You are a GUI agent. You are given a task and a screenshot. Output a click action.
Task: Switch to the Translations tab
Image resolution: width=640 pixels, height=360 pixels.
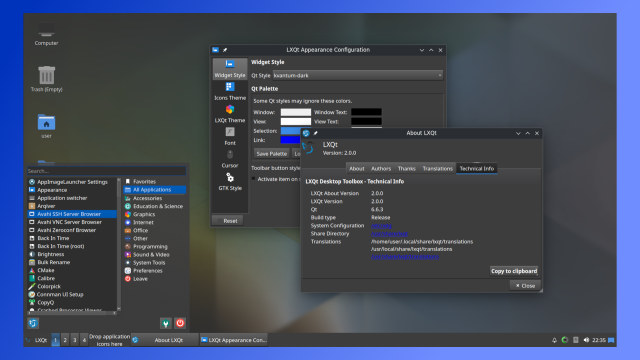coord(438,169)
